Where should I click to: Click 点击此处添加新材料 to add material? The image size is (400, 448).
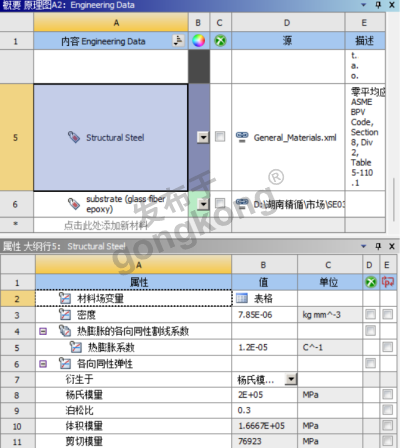coord(106,226)
